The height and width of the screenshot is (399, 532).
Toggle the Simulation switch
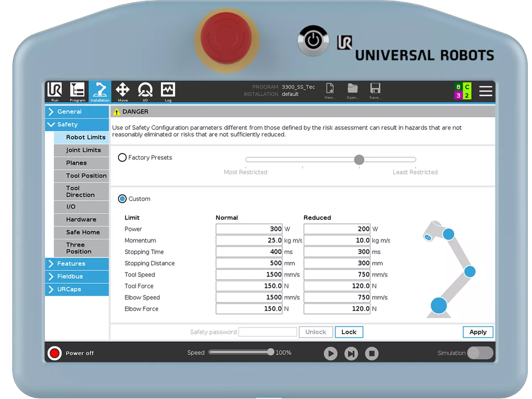tap(479, 353)
